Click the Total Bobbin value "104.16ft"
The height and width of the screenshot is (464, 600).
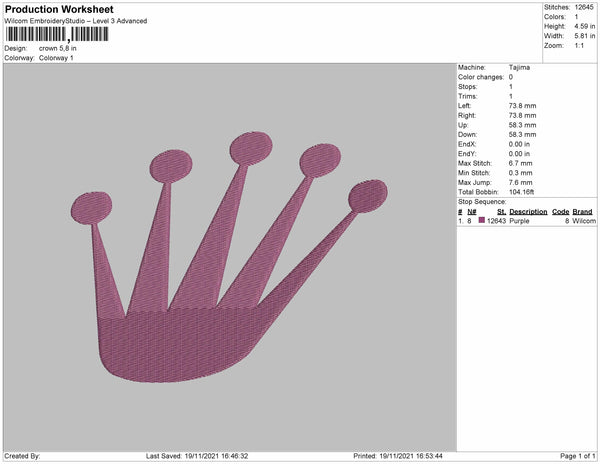(522, 192)
